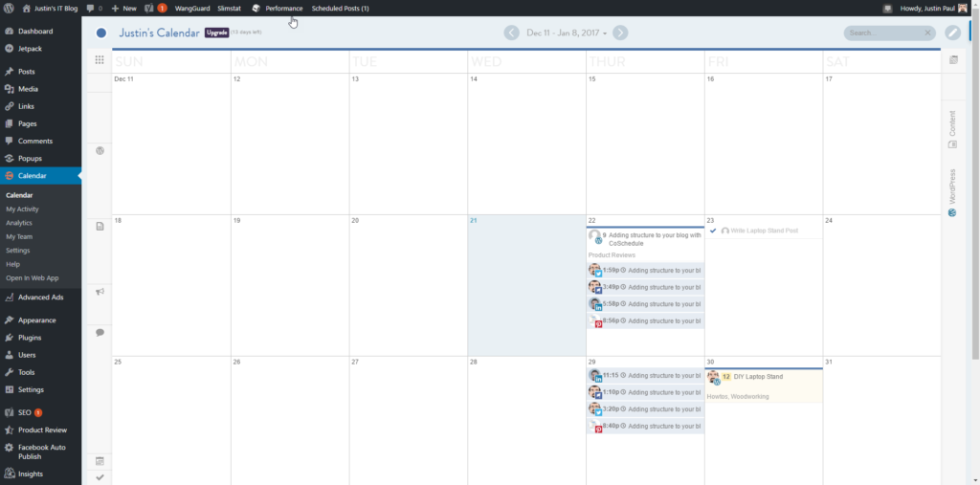Select the Howtos, Woodworking category label
This screenshot has height=485, width=980.
(x=738, y=396)
